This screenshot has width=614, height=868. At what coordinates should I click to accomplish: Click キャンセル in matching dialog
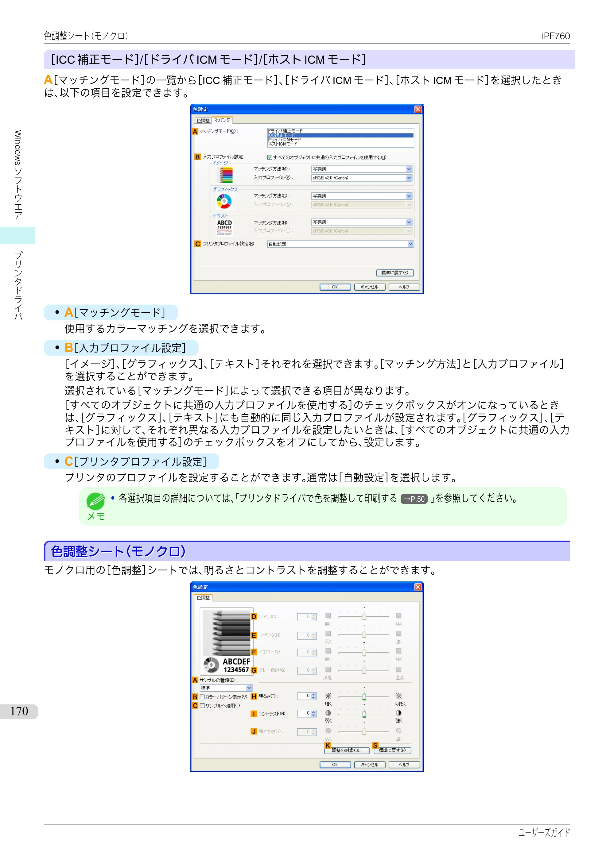(x=370, y=287)
